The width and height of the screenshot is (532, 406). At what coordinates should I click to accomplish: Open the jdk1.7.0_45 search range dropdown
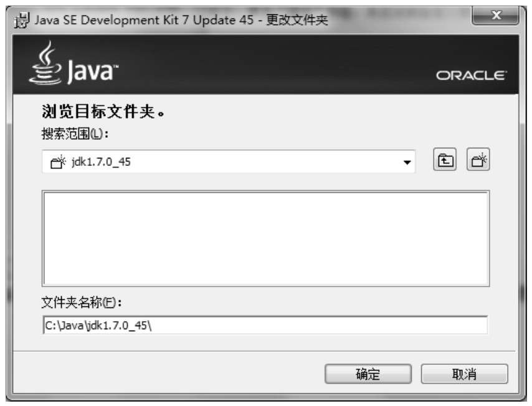(x=229, y=162)
